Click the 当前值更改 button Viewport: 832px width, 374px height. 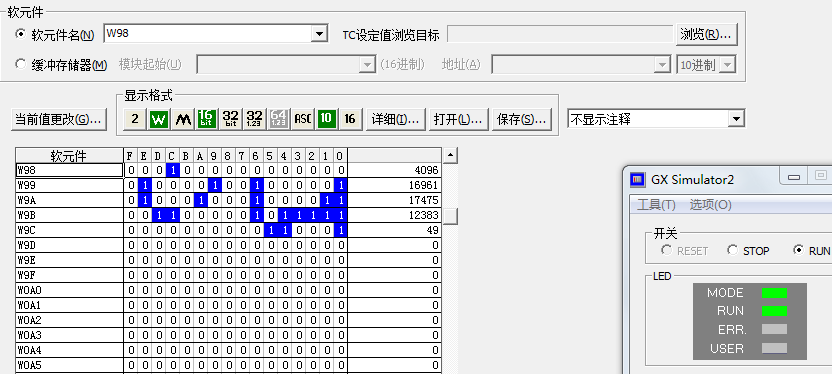click(58, 119)
